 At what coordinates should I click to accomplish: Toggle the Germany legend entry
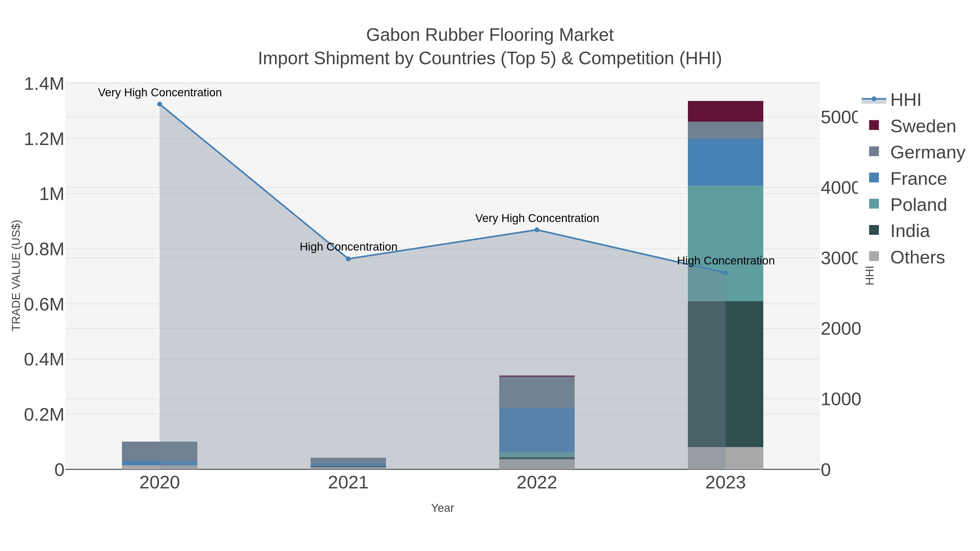pos(917,152)
